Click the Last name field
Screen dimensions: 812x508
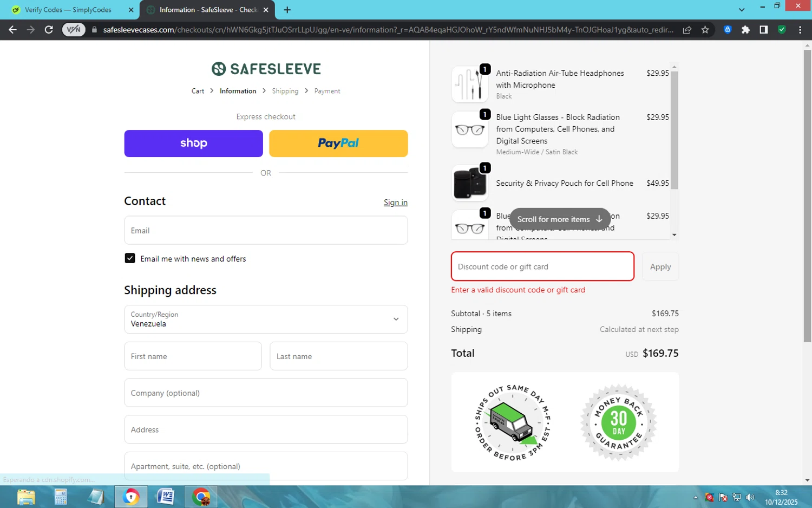click(338, 356)
